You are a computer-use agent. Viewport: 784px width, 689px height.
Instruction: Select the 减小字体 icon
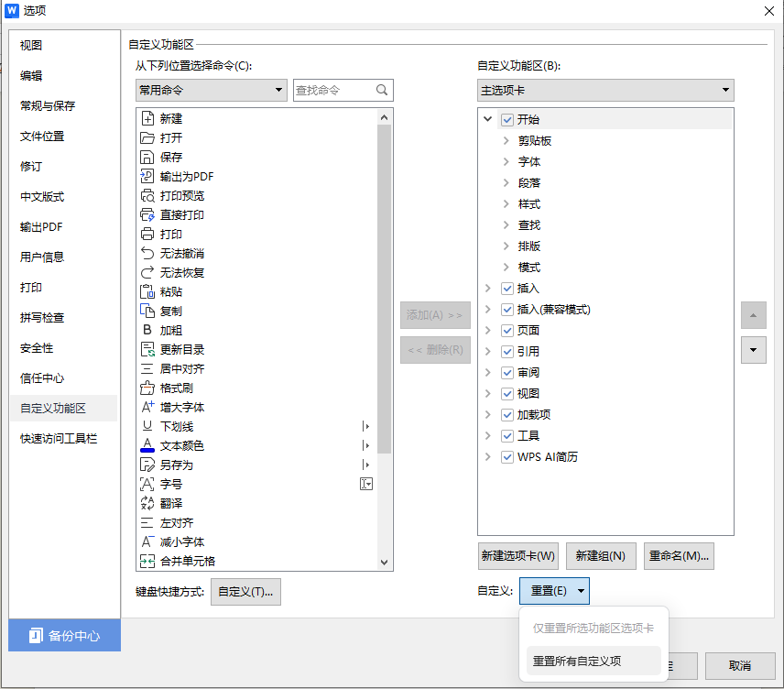click(147, 541)
